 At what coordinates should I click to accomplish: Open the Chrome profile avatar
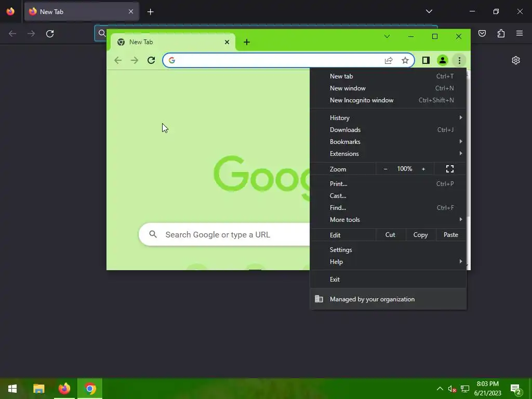click(443, 60)
